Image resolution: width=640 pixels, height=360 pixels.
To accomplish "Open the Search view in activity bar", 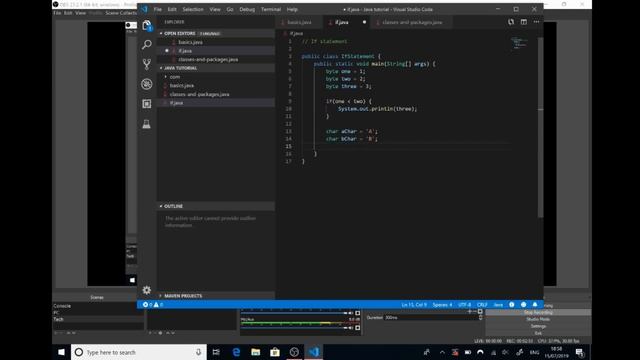I will click(147, 44).
